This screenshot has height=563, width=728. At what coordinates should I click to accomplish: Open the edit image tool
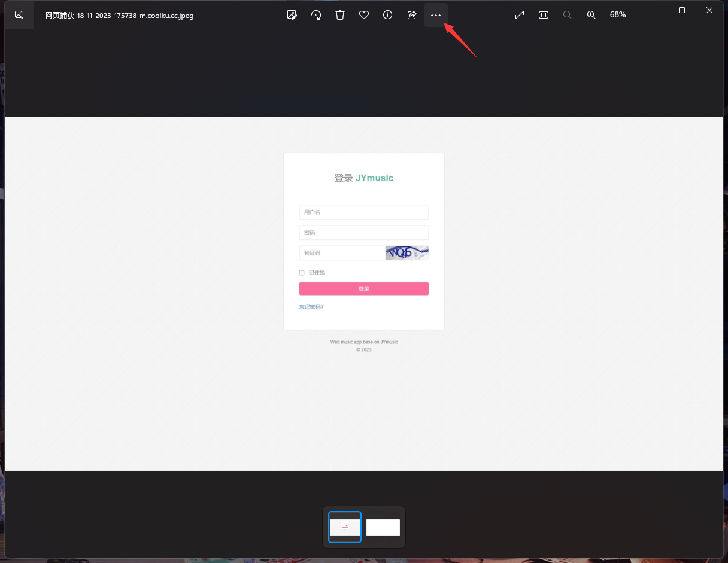292,15
